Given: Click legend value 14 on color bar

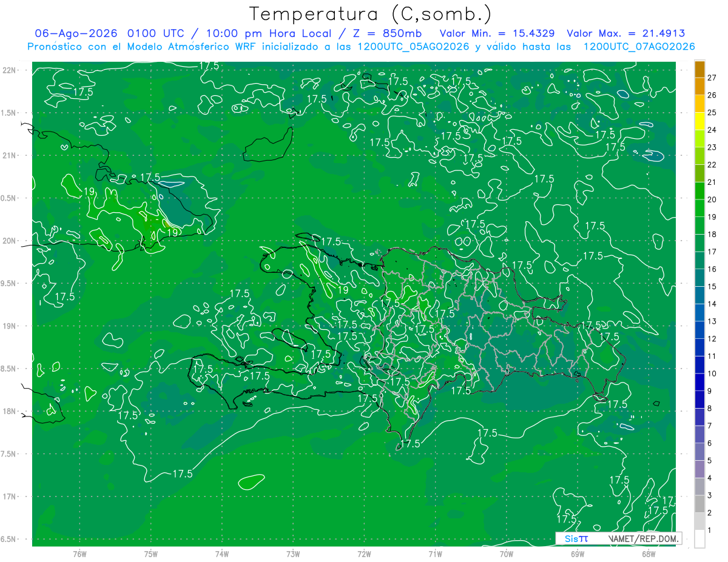Looking at the screenshot, I should click(x=712, y=304).
